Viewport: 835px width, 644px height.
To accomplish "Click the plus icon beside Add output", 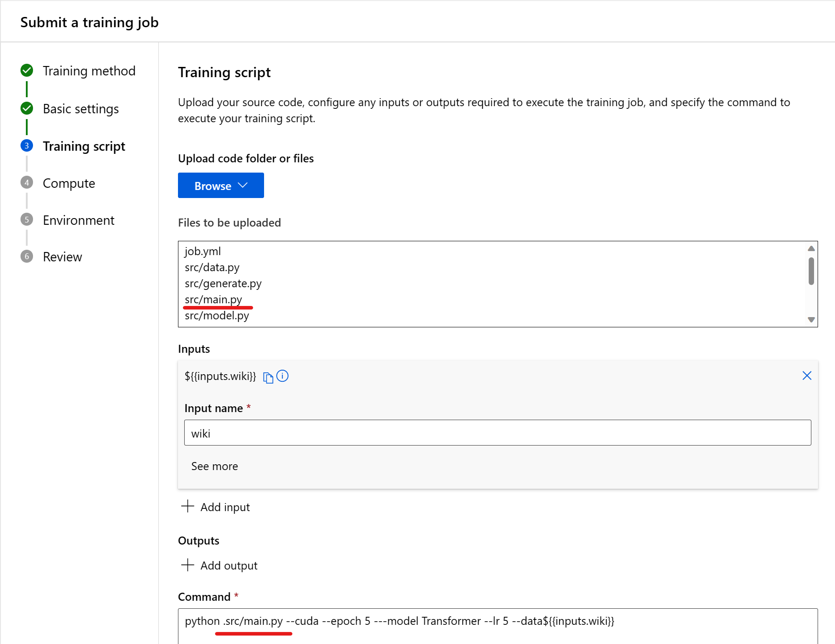I will tap(188, 565).
